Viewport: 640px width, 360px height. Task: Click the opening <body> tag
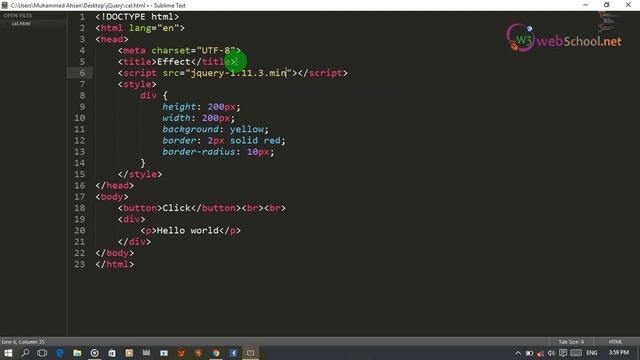112,197
